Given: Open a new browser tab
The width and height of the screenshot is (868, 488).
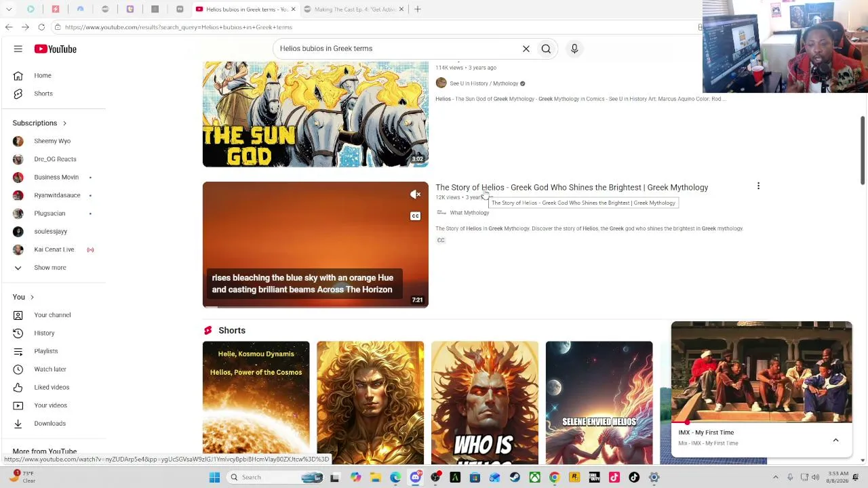Looking at the screenshot, I should tap(418, 9).
